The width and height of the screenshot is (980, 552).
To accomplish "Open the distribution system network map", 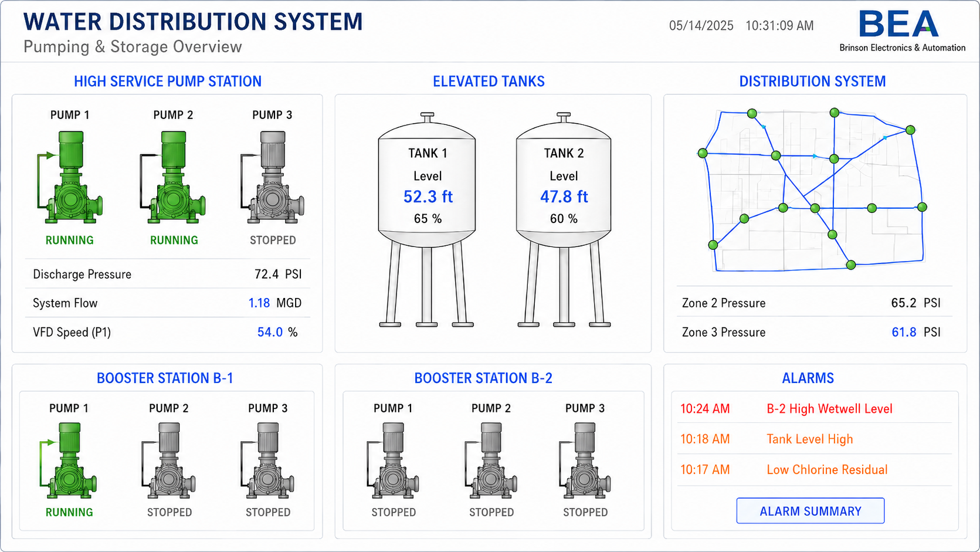I will 812,189.
